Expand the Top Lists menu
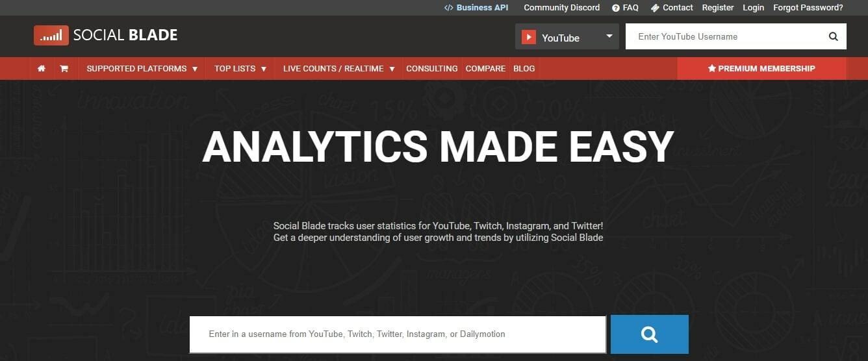The width and height of the screenshot is (868, 361). tap(240, 68)
